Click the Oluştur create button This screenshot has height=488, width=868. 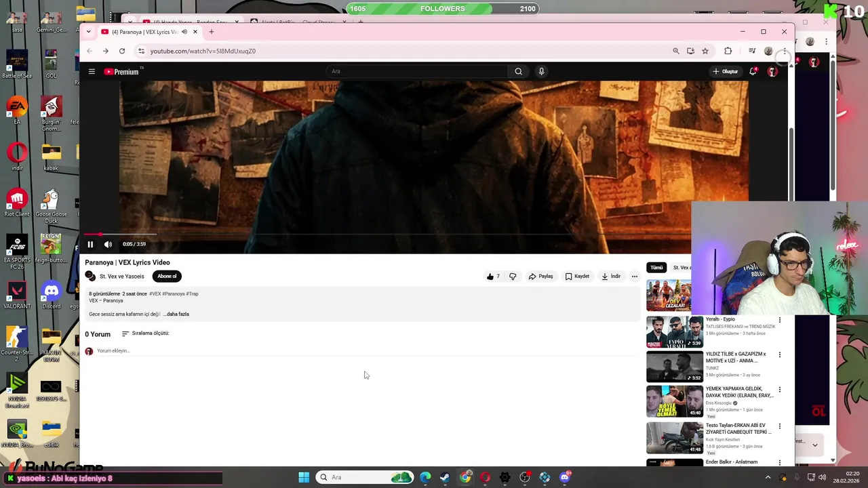point(725,71)
